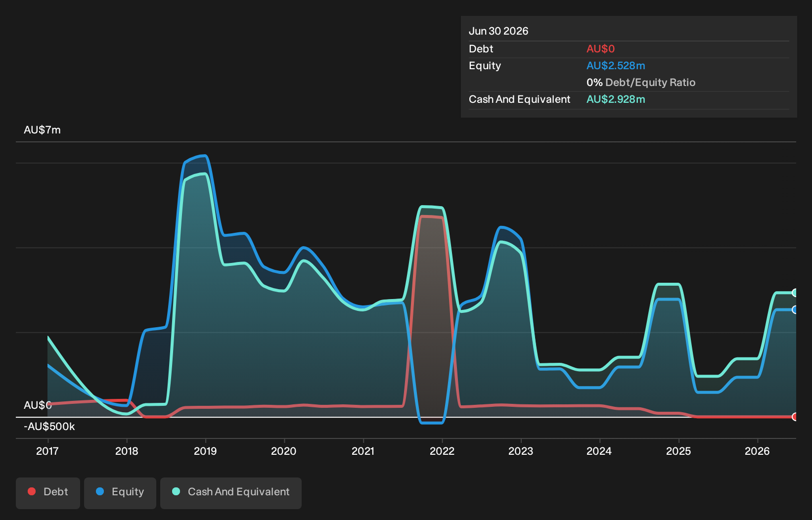This screenshot has height=520, width=812.
Task: Click the 0% Debt/Equity Ratio text
Action: (641, 83)
